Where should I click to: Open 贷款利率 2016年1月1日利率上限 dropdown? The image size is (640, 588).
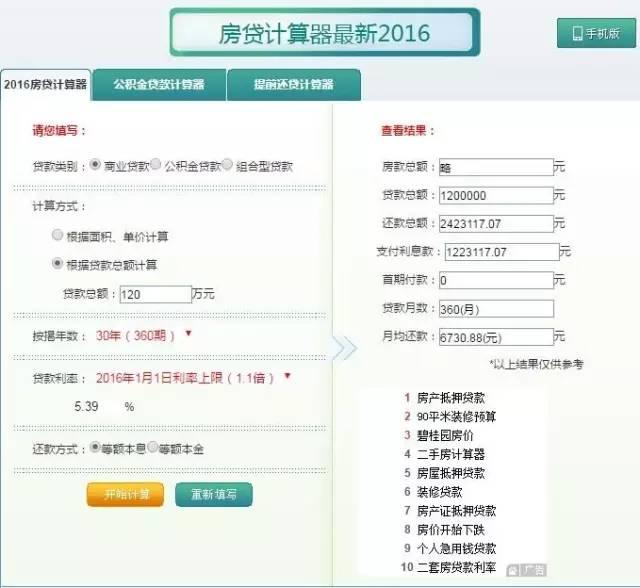click(193, 377)
